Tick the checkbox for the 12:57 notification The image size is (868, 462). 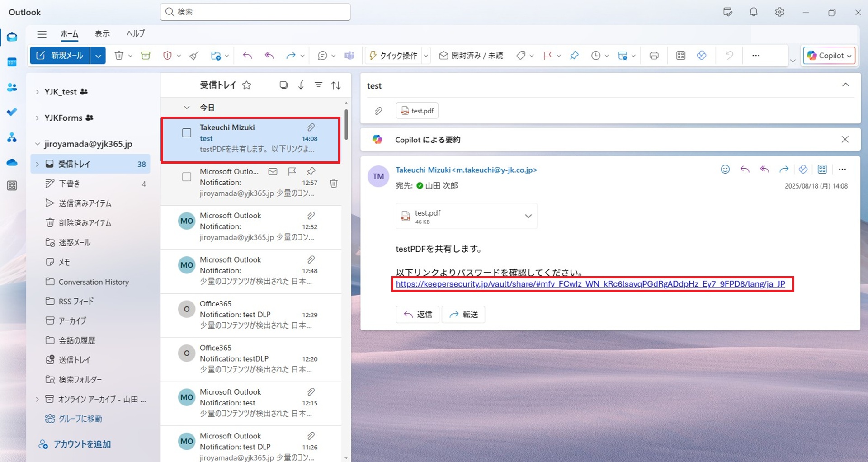point(187,177)
